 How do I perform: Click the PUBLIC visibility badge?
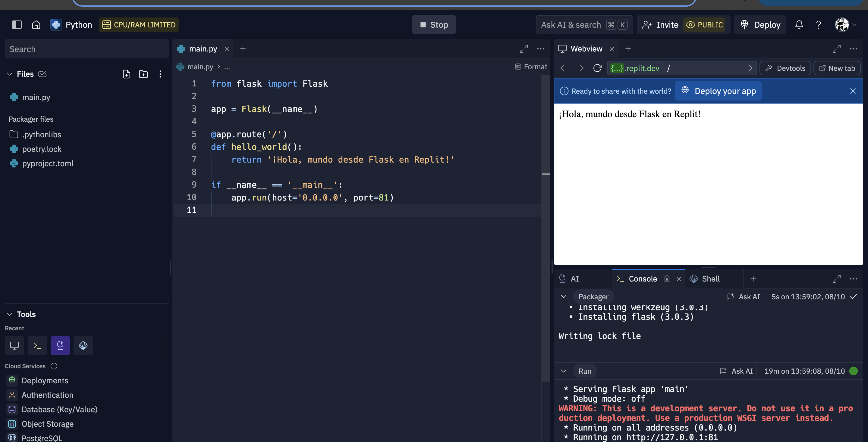click(705, 25)
